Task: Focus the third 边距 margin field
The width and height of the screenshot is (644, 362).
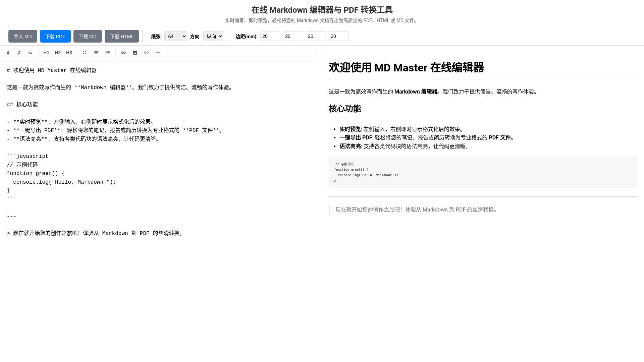Action: [316, 36]
